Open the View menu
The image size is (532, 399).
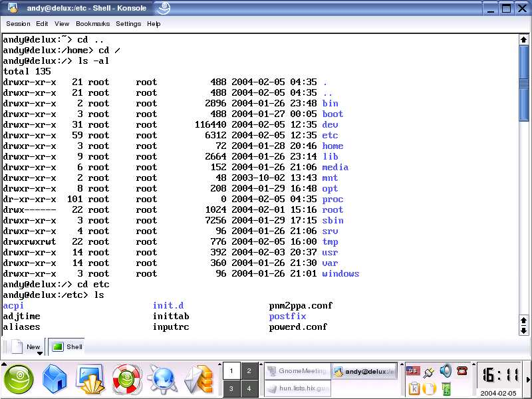pyautogui.click(x=62, y=24)
